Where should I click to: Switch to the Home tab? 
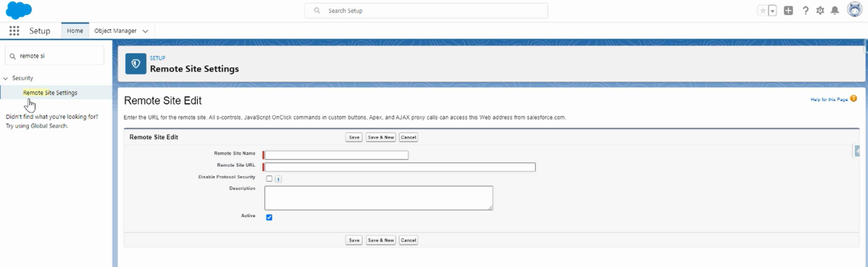(75, 31)
